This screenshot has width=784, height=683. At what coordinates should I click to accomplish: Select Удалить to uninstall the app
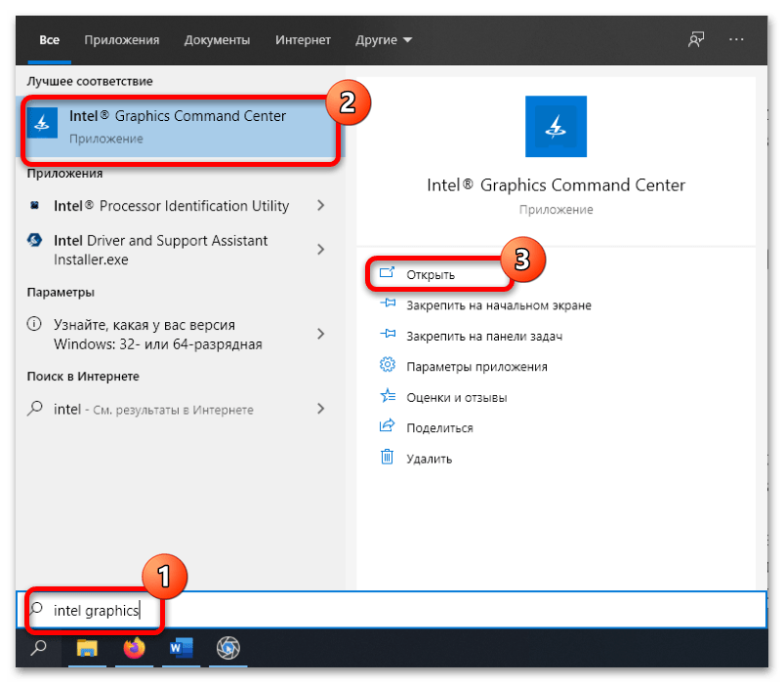coord(430,459)
